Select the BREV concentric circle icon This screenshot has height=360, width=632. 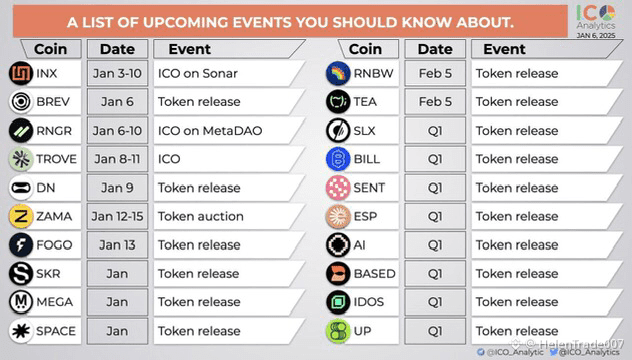point(21,102)
